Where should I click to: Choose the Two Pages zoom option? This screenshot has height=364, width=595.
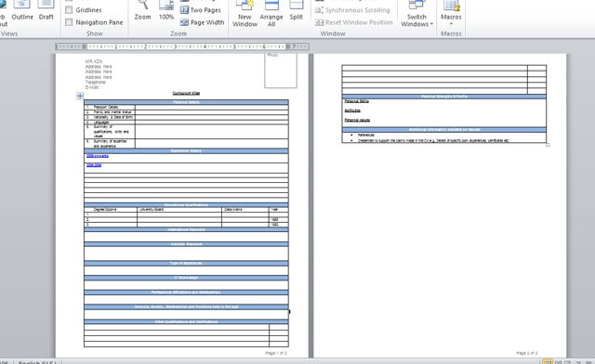(201, 10)
